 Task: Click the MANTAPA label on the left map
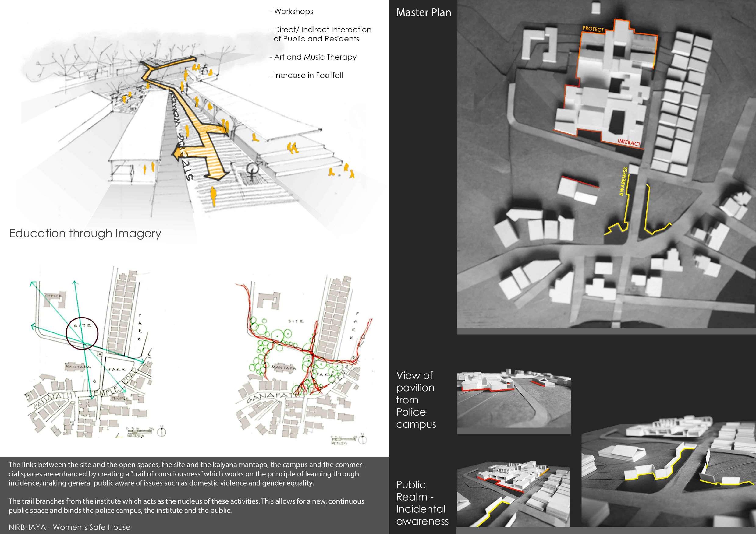click(78, 366)
